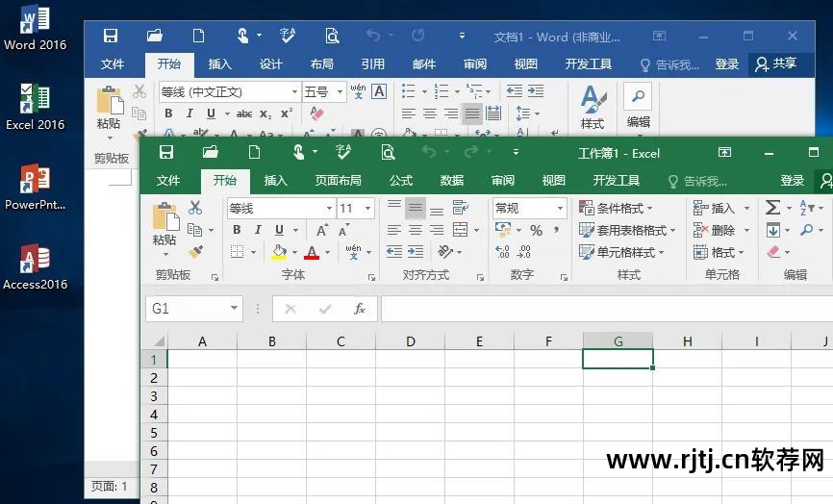This screenshot has width=833, height=504.
Task: Toggle justify alignment in Word ribbon
Action: 471,113
